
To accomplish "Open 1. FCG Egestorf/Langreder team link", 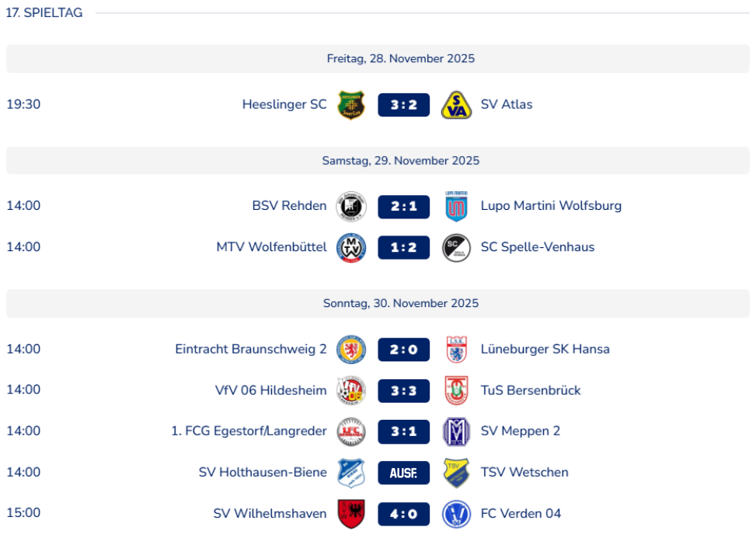I will coord(249,431).
